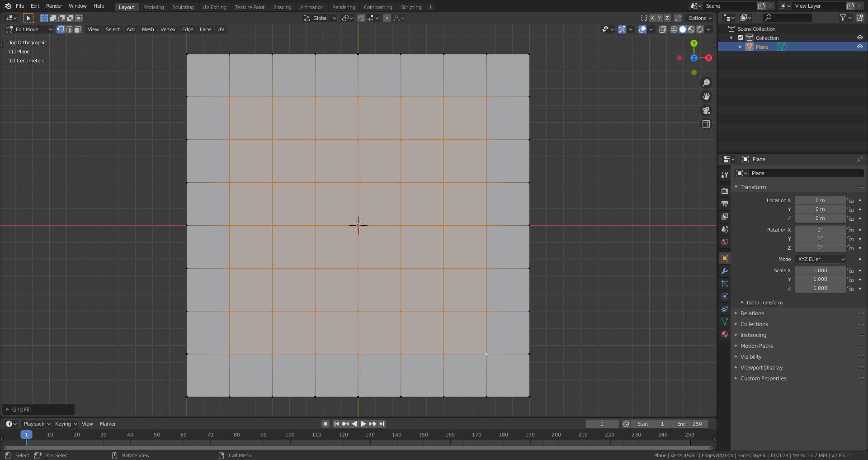Switch to the Texture Paint workspace

[250, 7]
